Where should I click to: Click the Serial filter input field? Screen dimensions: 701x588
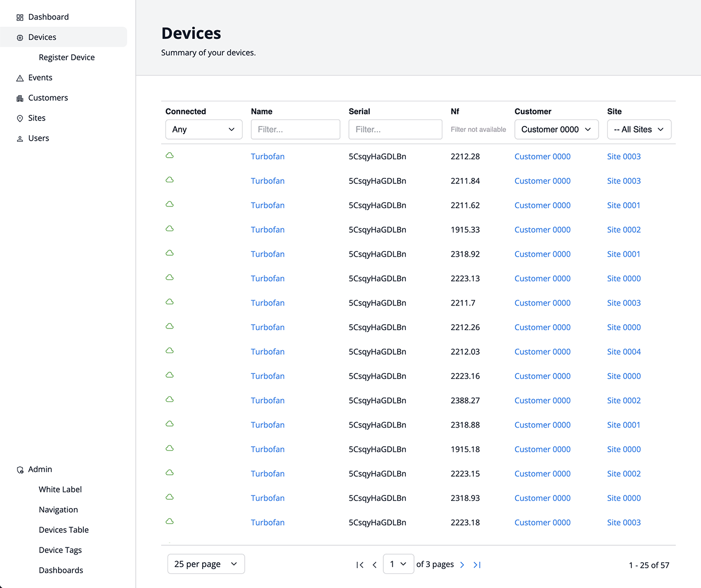[x=395, y=130]
